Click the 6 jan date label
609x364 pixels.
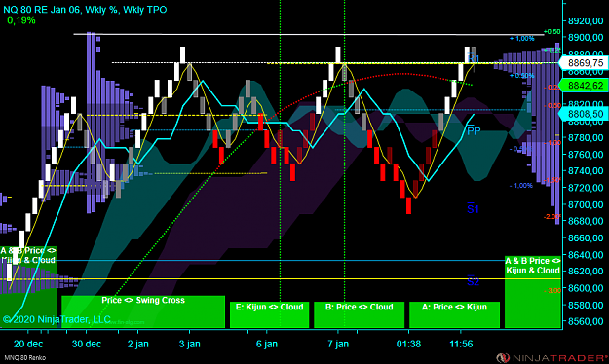[x=267, y=344]
